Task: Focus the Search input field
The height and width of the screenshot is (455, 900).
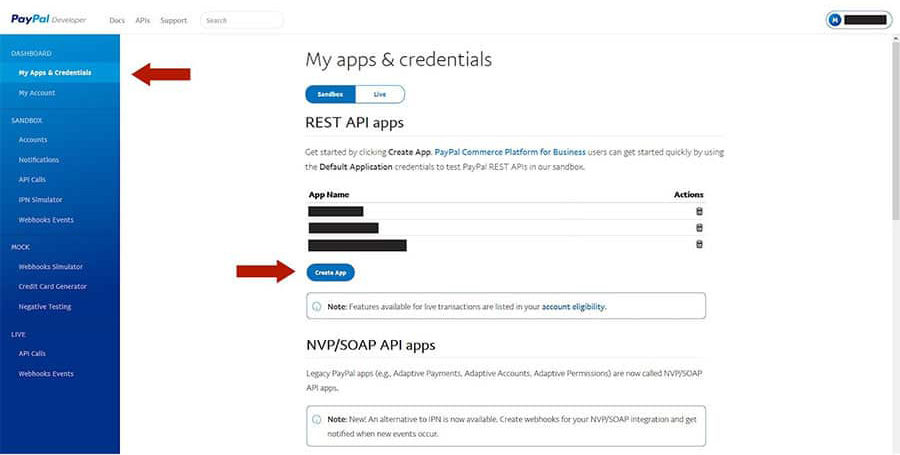Action: [241, 20]
